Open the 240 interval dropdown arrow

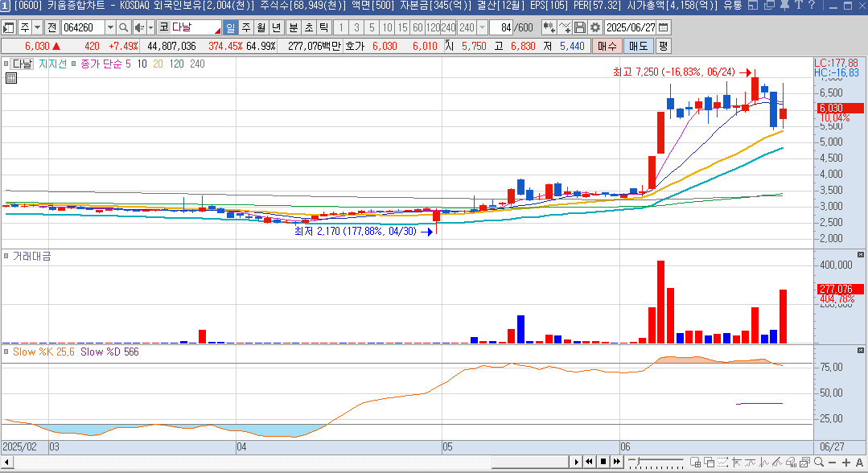coord(482,27)
